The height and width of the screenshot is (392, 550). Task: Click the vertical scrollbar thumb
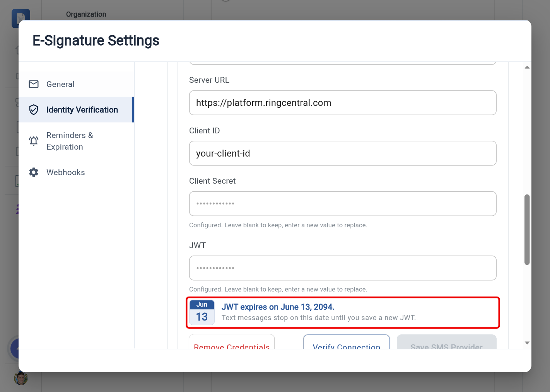(527, 230)
